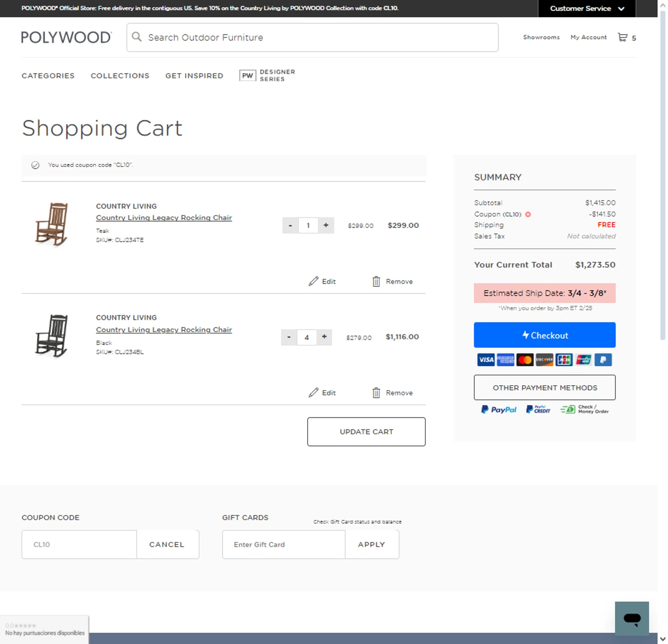Click the coupon success checkmark icon
Screen dimensions: 668x644
click(x=35, y=165)
